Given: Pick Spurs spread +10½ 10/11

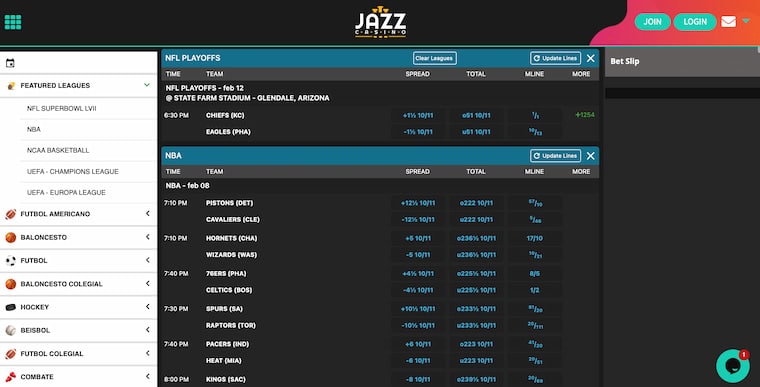Looking at the screenshot, I should [418, 309].
